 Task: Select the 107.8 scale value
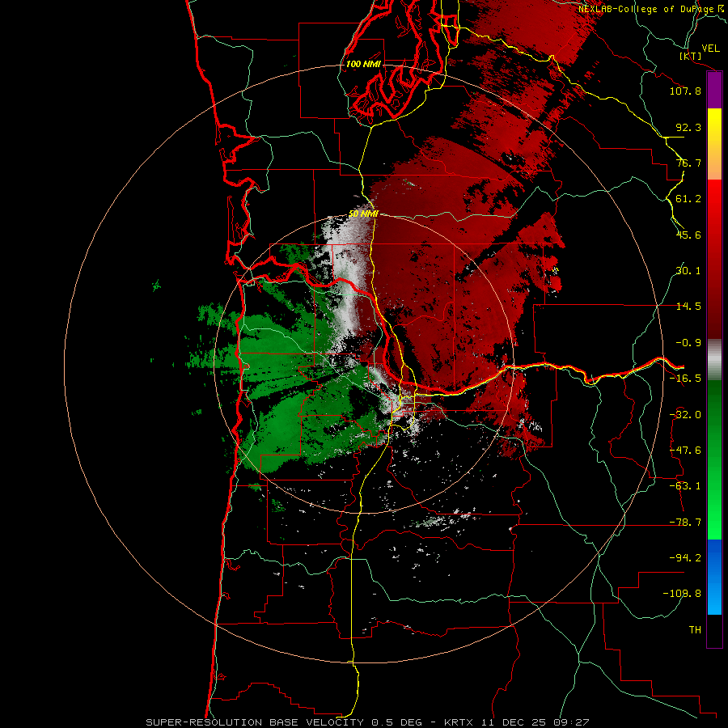click(685, 91)
